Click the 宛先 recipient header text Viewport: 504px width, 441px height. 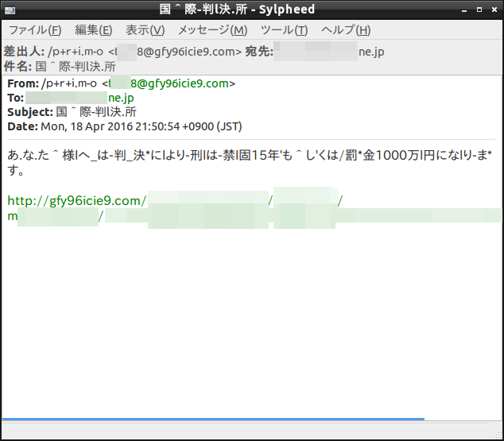point(315,52)
